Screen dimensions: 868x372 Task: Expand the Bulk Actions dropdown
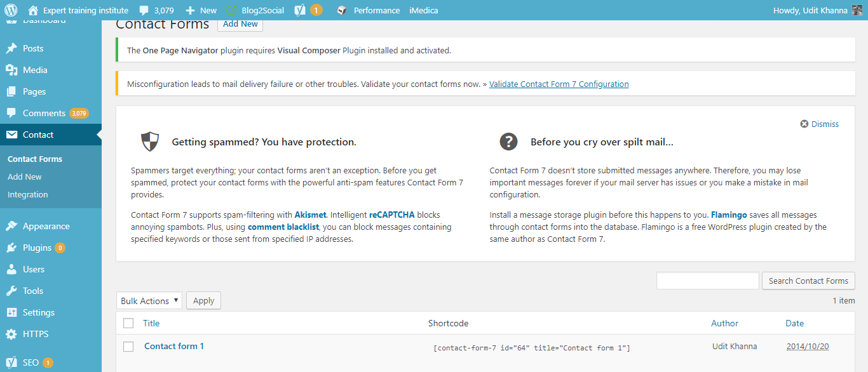[149, 301]
